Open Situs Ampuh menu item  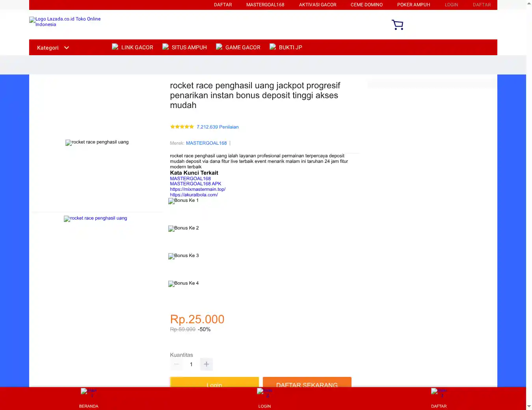point(189,47)
